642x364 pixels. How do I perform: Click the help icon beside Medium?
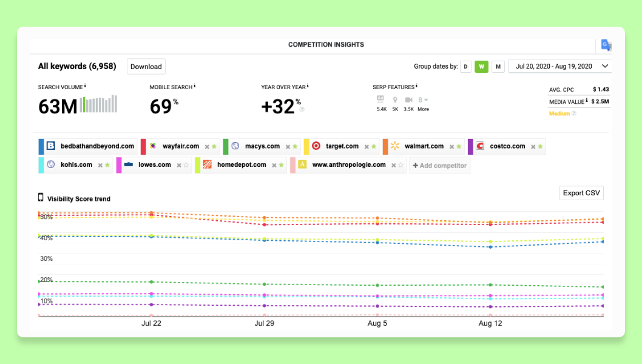click(574, 113)
